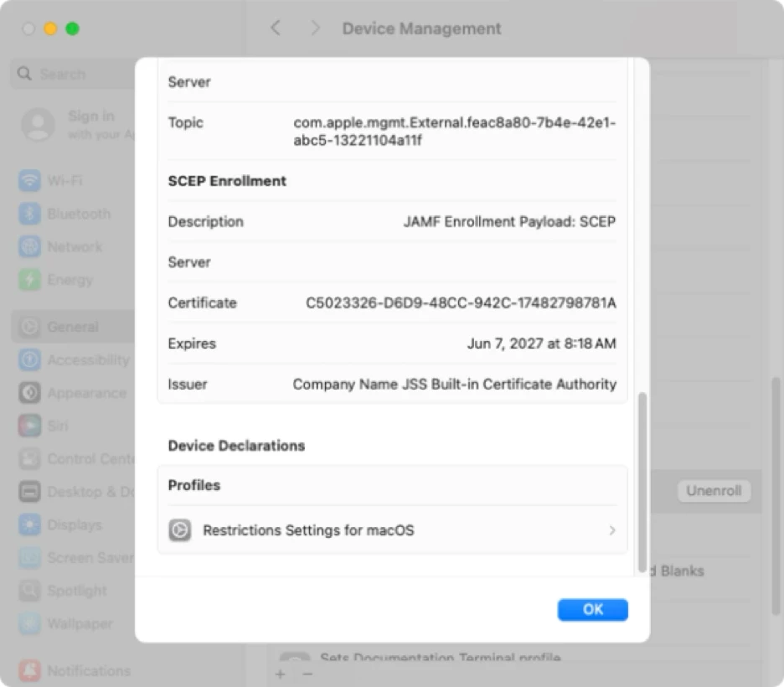
Task: Click the dialog's vertical scrollbar
Action: [x=642, y=482]
